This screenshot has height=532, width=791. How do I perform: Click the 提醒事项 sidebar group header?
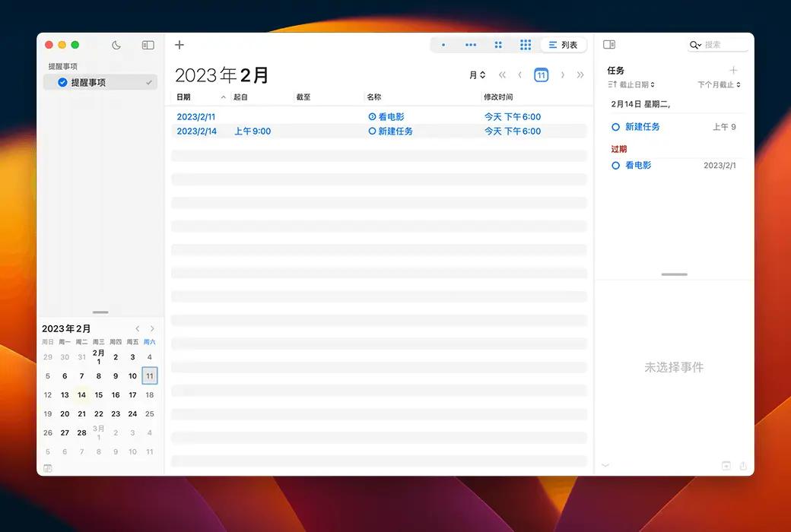62,66
